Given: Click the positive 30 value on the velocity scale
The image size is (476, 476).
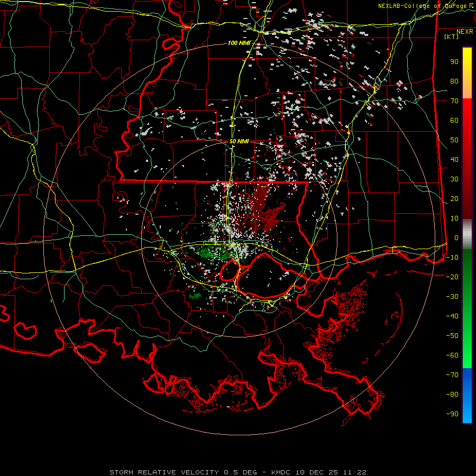Looking at the screenshot, I should [x=454, y=179].
